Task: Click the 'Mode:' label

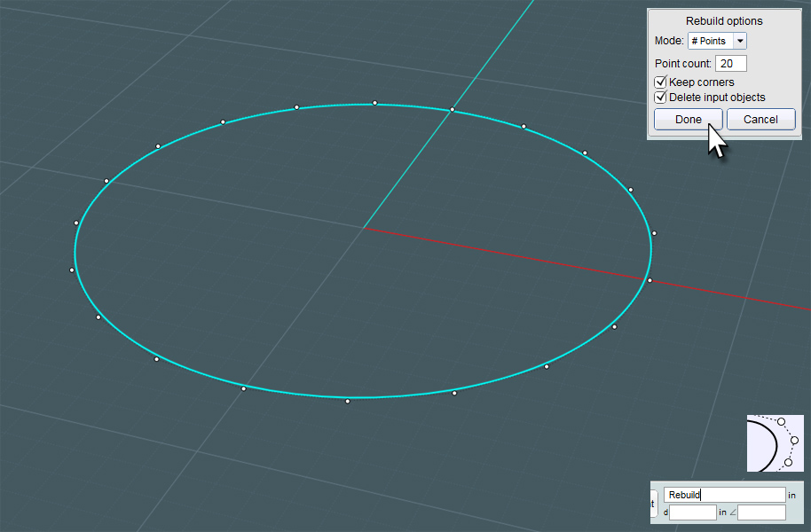Action: click(x=669, y=41)
